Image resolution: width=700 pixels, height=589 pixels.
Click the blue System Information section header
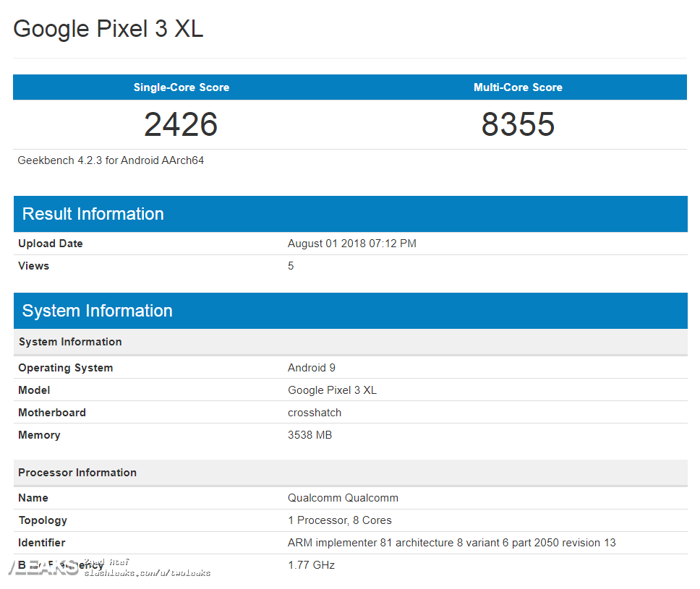pos(98,311)
